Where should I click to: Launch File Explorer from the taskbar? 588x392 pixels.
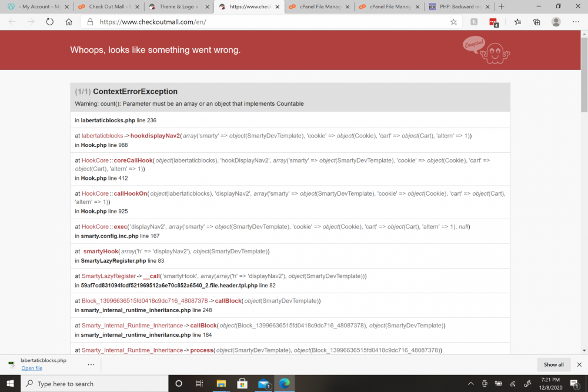pos(220,383)
